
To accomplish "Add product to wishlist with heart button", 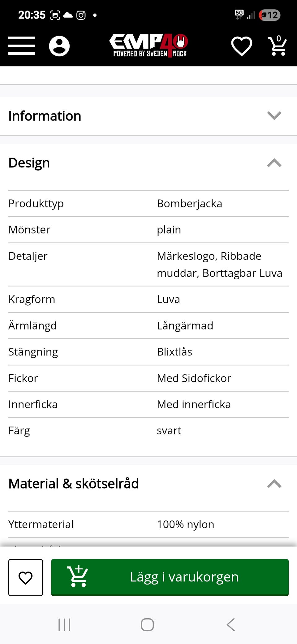I will tap(26, 577).
